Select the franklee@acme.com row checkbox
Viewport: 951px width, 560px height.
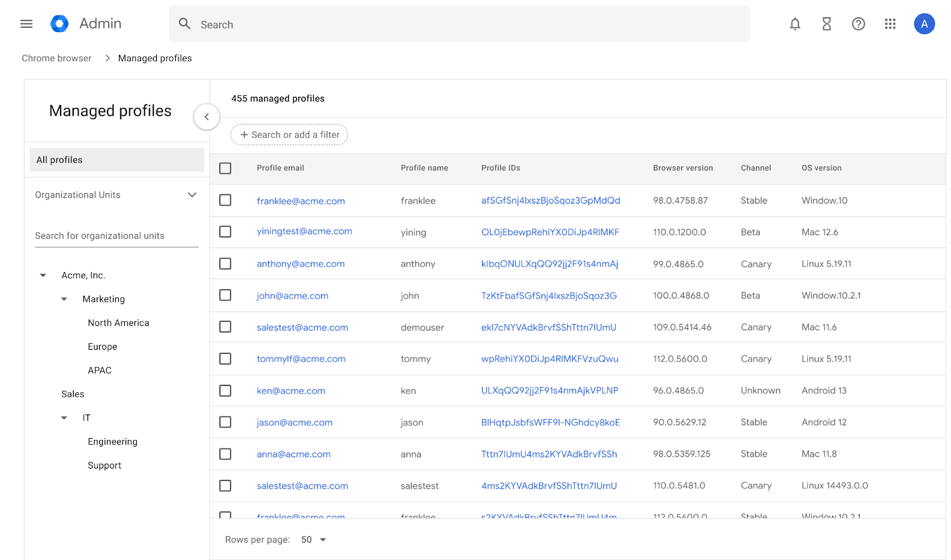click(225, 200)
